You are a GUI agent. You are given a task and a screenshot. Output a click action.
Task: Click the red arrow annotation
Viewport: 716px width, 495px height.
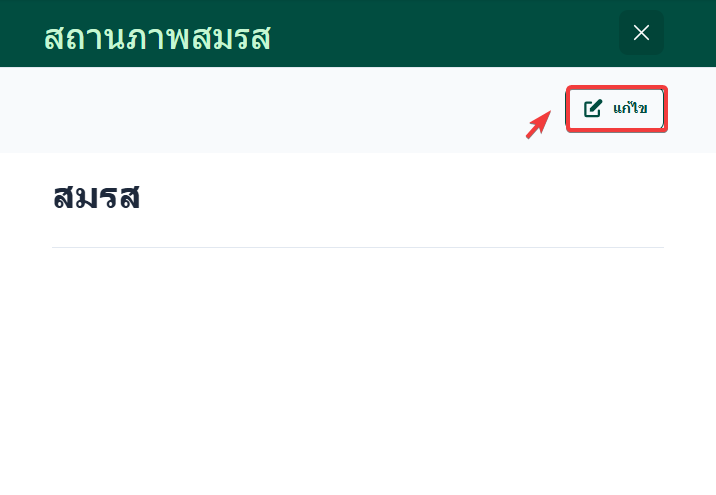coord(538,125)
